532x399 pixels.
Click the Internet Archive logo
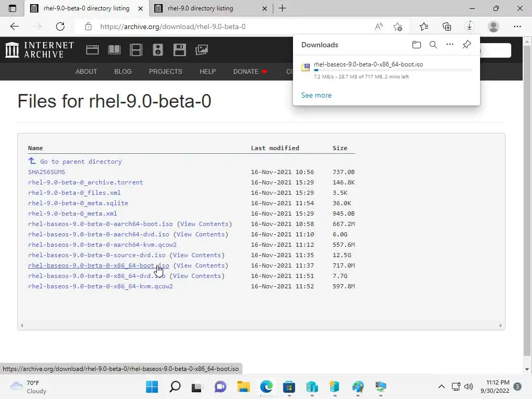pyautogui.click(x=39, y=50)
